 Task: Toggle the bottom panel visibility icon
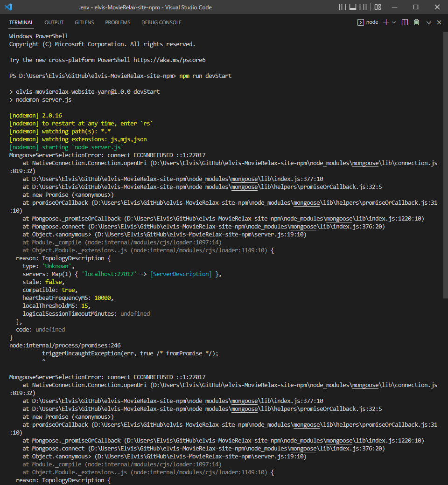(x=353, y=7)
